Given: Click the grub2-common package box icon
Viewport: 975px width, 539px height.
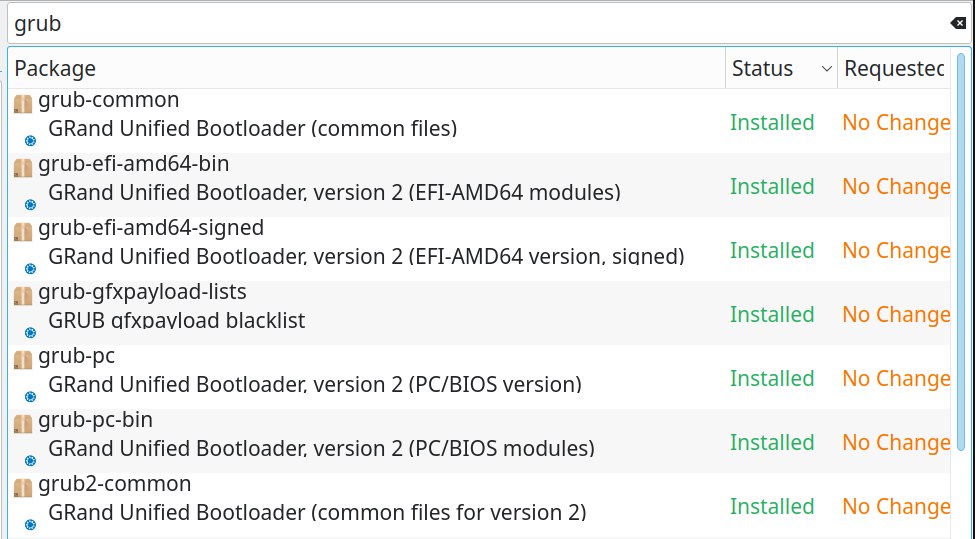Looking at the screenshot, I should coord(23,488).
